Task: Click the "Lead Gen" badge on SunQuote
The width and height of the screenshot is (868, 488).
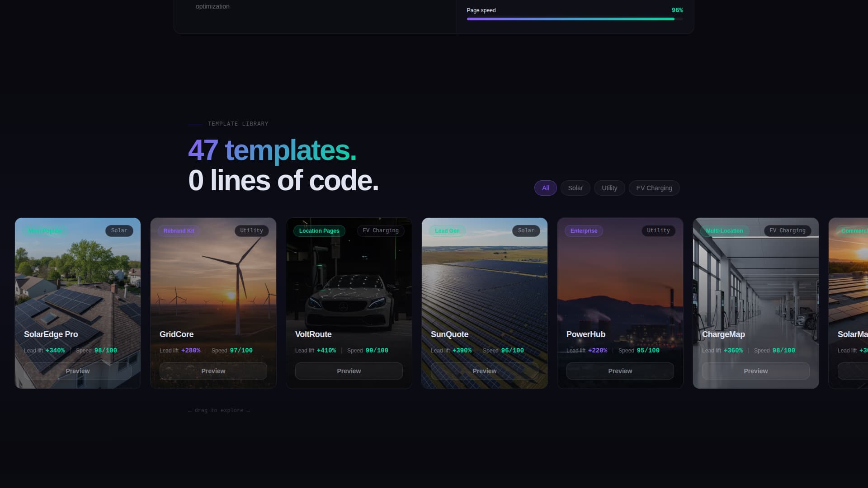Action: [x=447, y=231]
